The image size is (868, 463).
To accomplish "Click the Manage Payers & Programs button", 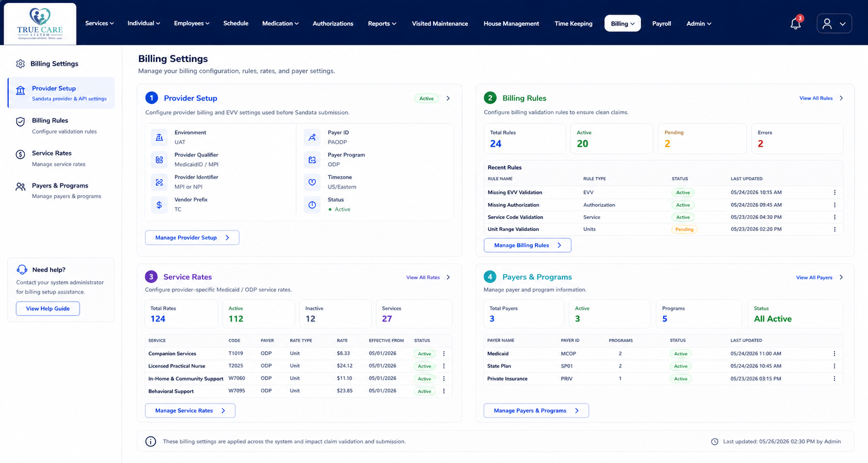I will click(536, 410).
